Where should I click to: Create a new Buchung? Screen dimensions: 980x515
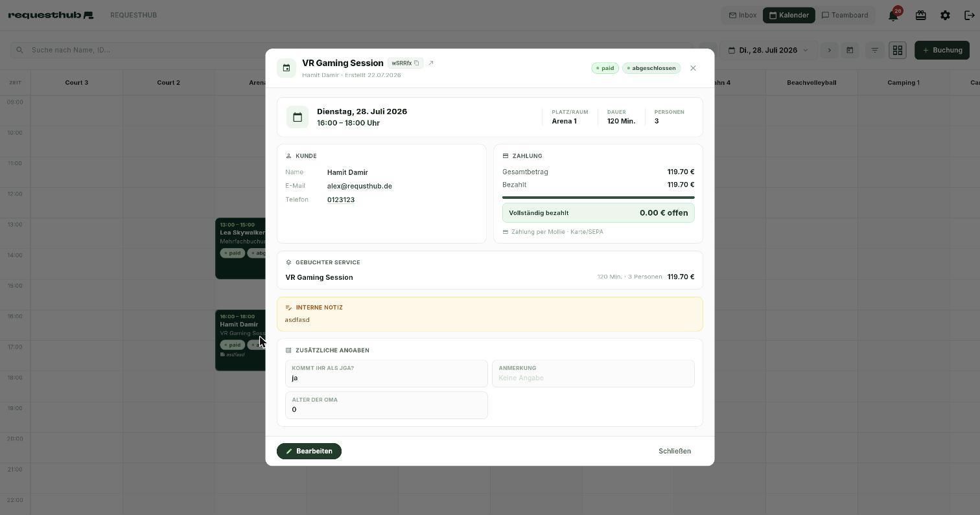[x=942, y=50]
